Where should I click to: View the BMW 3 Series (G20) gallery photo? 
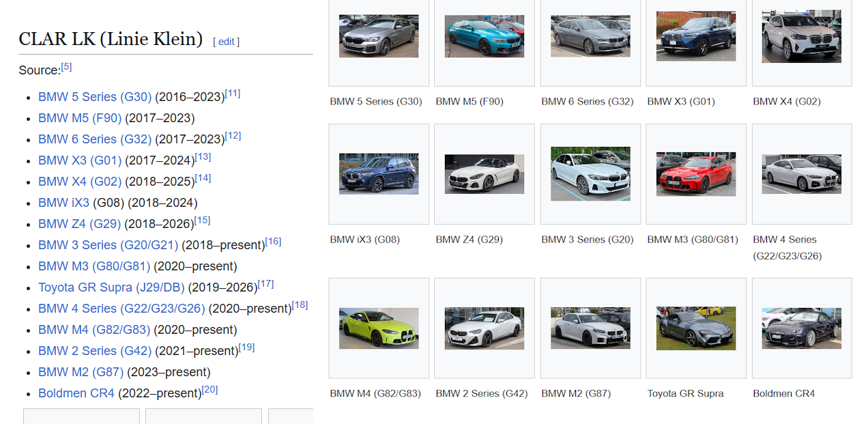click(x=590, y=174)
